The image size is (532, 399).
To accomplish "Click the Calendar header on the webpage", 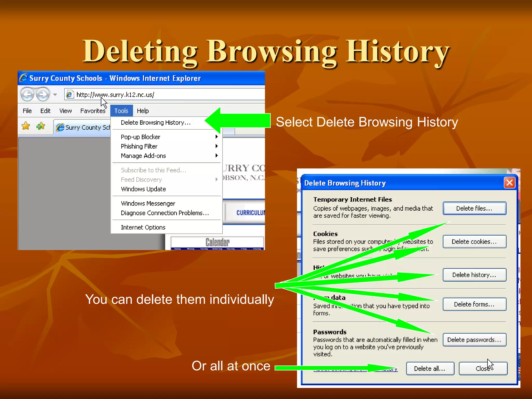I will [217, 242].
